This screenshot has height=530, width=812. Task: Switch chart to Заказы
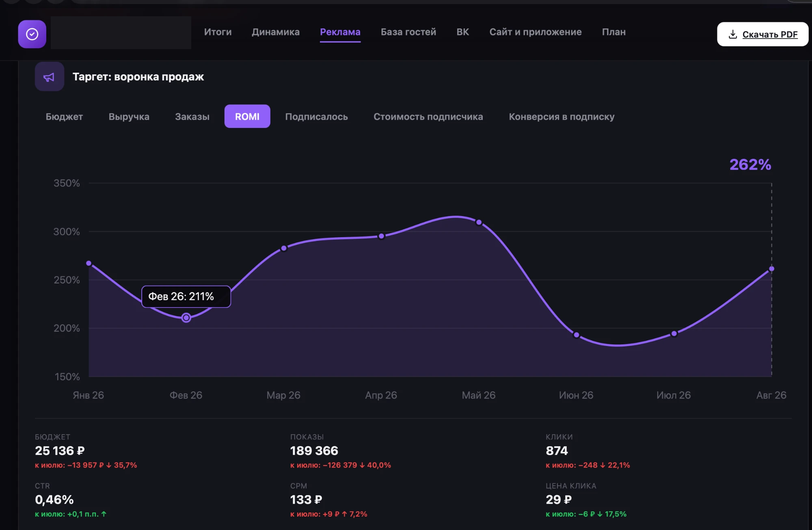192,117
